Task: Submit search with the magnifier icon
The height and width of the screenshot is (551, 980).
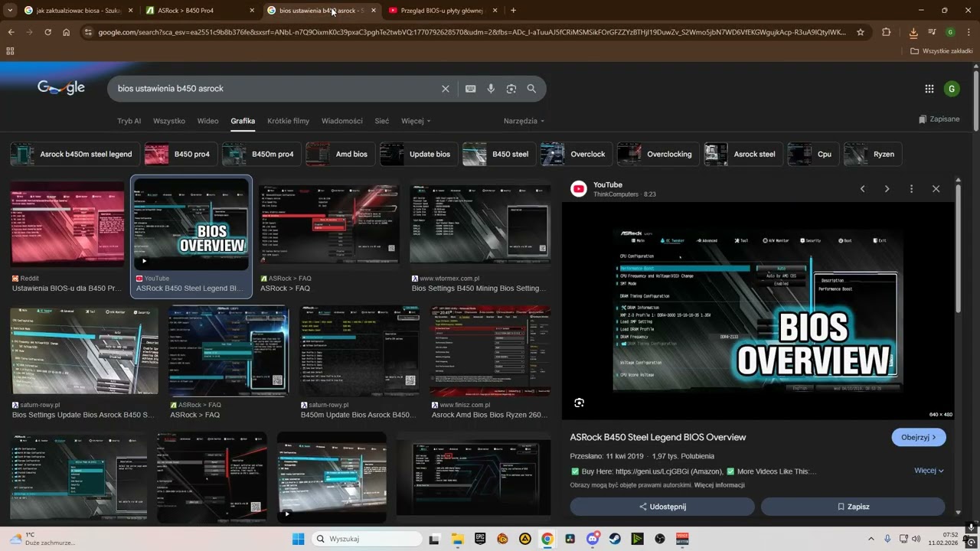Action: [531, 89]
